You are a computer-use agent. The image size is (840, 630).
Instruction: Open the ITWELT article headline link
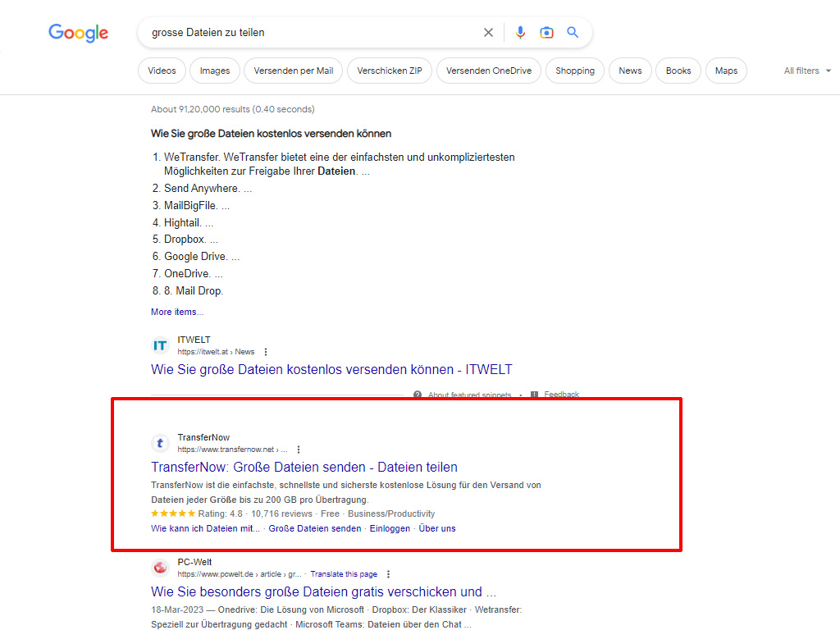click(x=331, y=369)
